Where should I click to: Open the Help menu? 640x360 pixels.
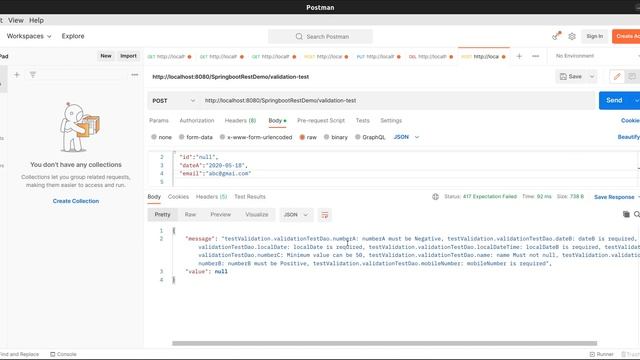tap(36, 20)
